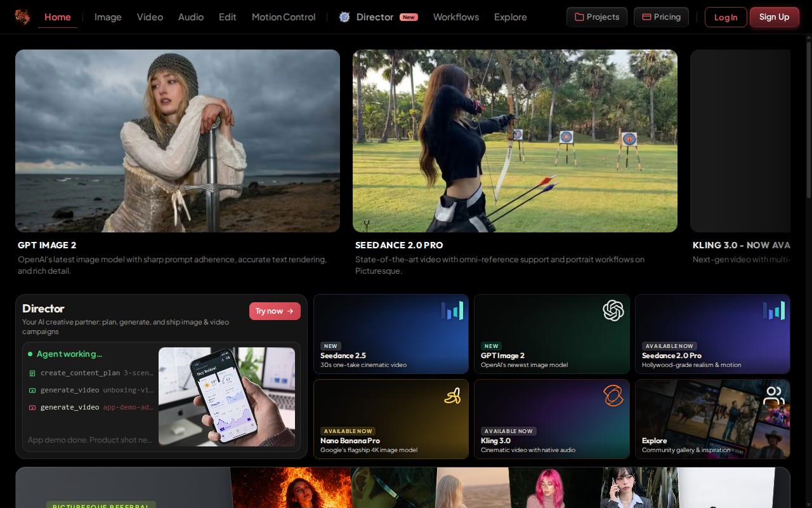Click the Picturesque dragon logo

[x=22, y=17]
